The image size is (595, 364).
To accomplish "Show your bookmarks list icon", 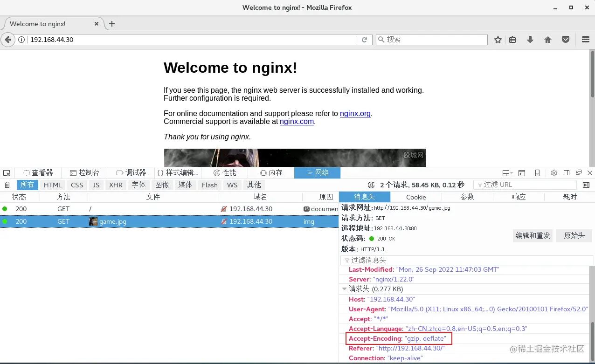I will [x=512, y=40].
